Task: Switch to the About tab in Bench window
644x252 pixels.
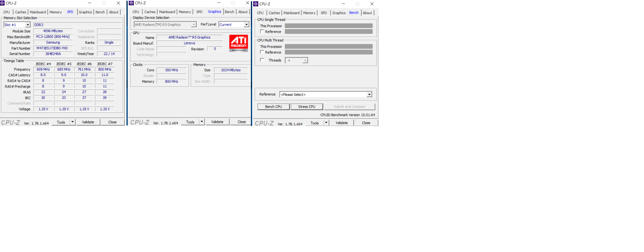Action: tap(367, 13)
